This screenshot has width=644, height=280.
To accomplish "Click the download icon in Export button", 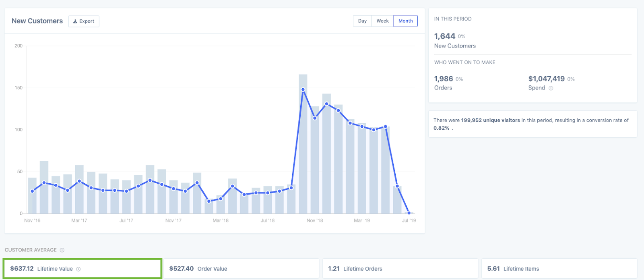I will (75, 21).
